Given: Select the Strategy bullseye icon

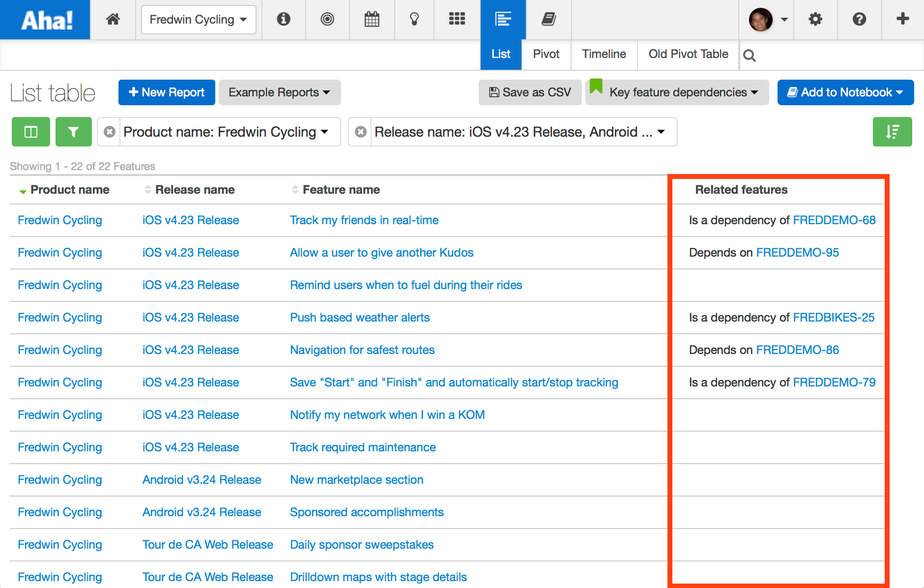Looking at the screenshot, I should [x=327, y=19].
